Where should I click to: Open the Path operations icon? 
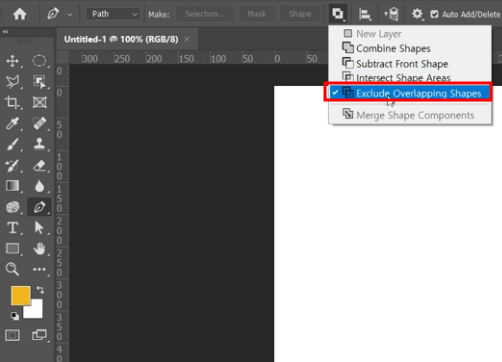coord(338,14)
